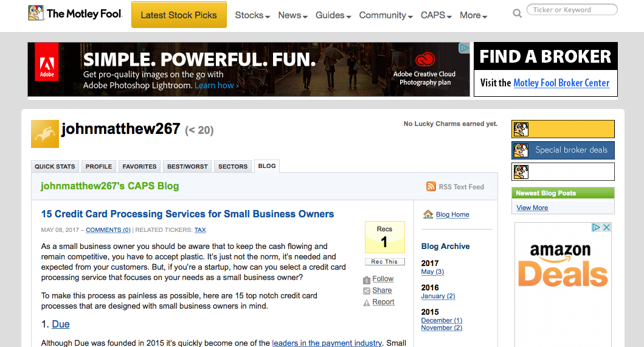
Task: Click jester icon beside Special broker deals
Action: tap(521, 150)
